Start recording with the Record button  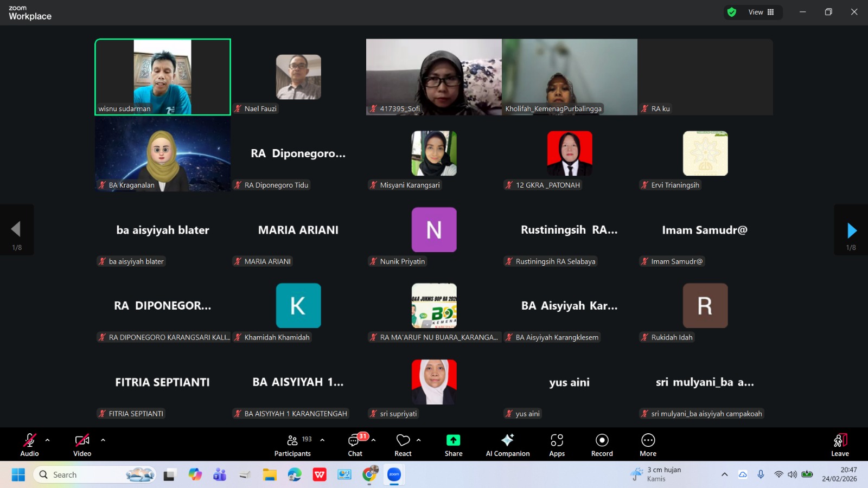pos(602,445)
